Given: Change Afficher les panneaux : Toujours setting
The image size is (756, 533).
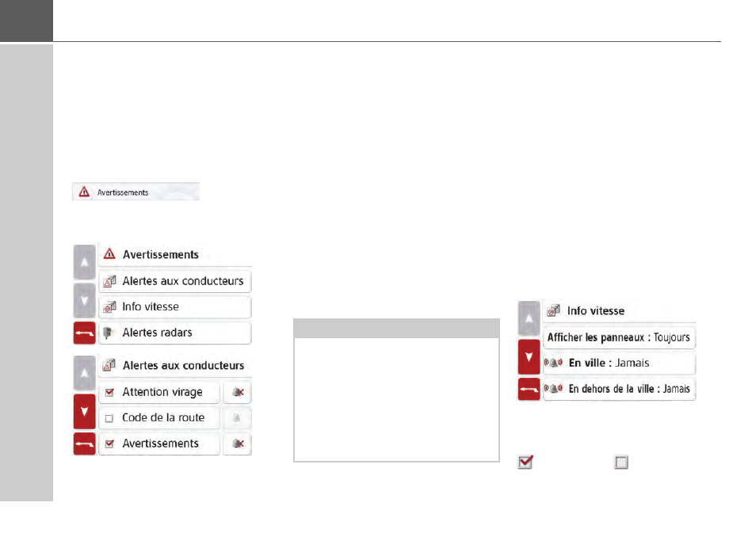Looking at the screenshot, I should click(618, 337).
